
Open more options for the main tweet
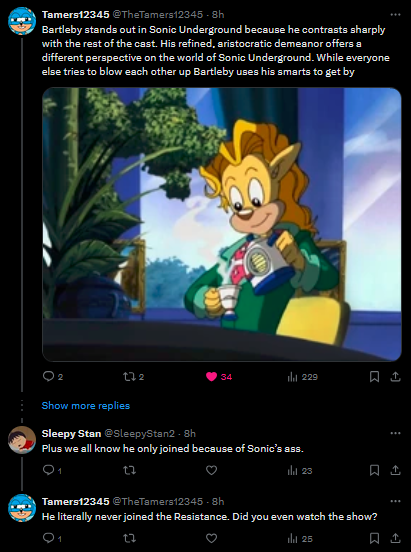click(396, 15)
